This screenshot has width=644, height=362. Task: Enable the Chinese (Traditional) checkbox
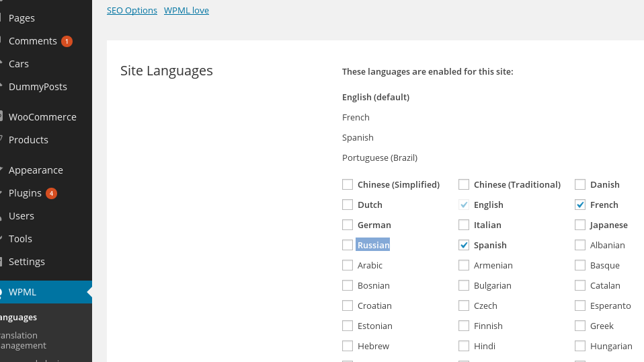[464, 184]
